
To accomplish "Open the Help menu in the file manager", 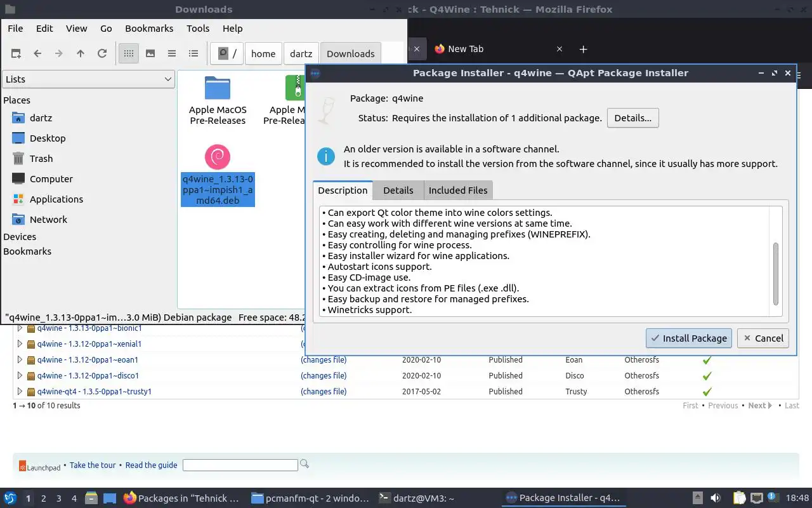I will click(x=233, y=28).
